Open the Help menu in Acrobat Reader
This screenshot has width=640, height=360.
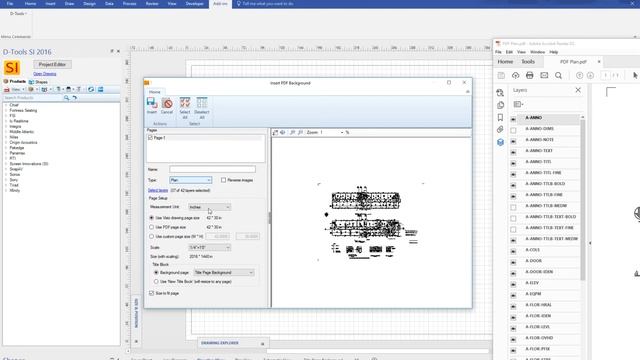(x=553, y=52)
